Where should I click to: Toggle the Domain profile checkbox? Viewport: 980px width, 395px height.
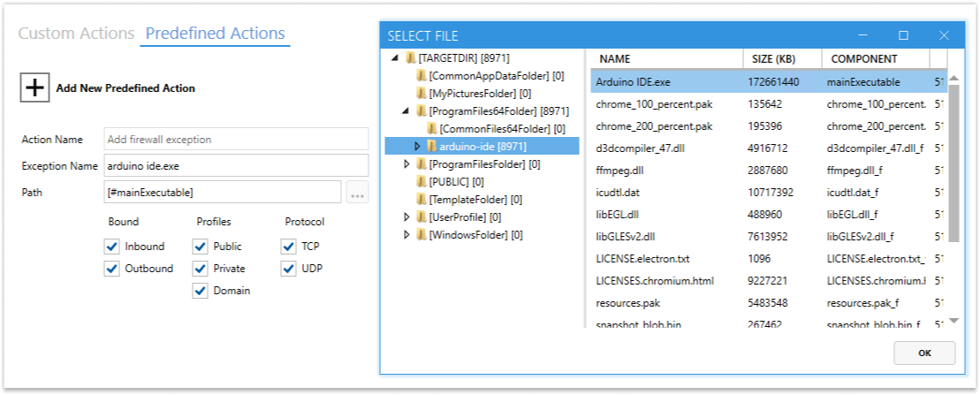pyautogui.click(x=200, y=291)
